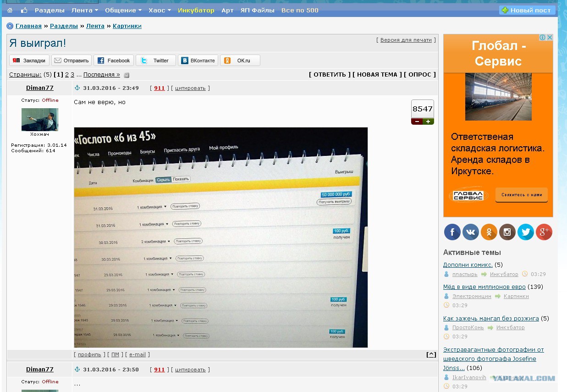567x392 pixels.
Task: Click the Twitter round blue icon
Action: pos(525,232)
